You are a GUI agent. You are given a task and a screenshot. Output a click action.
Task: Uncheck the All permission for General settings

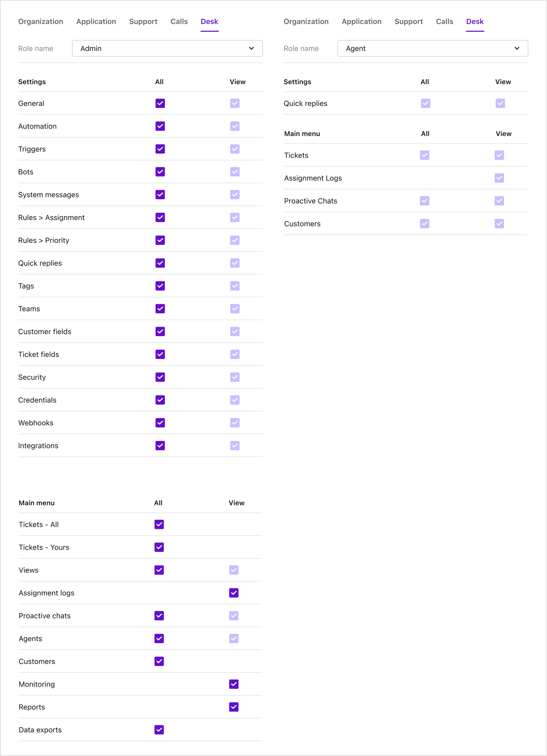[x=160, y=103]
